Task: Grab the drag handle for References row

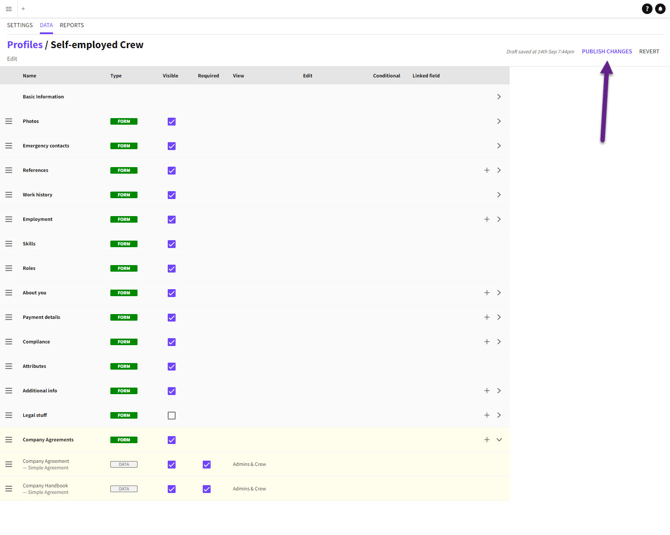Action: tap(9, 170)
